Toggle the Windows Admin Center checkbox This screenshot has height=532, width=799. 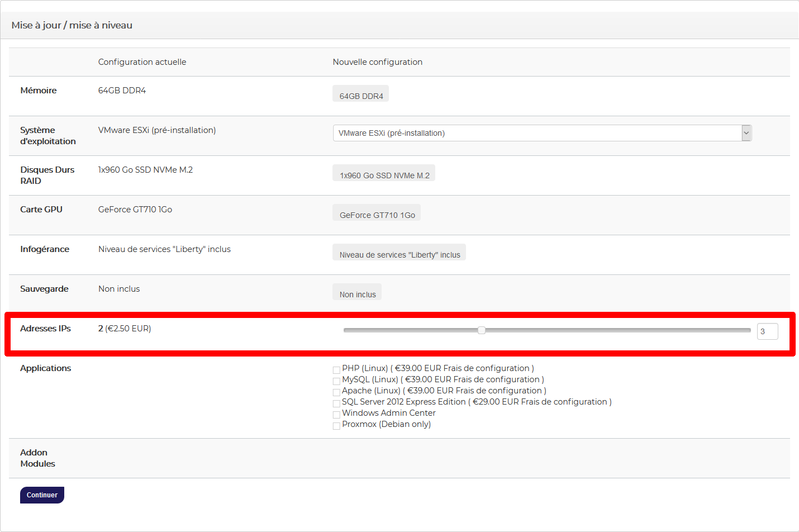(x=336, y=414)
